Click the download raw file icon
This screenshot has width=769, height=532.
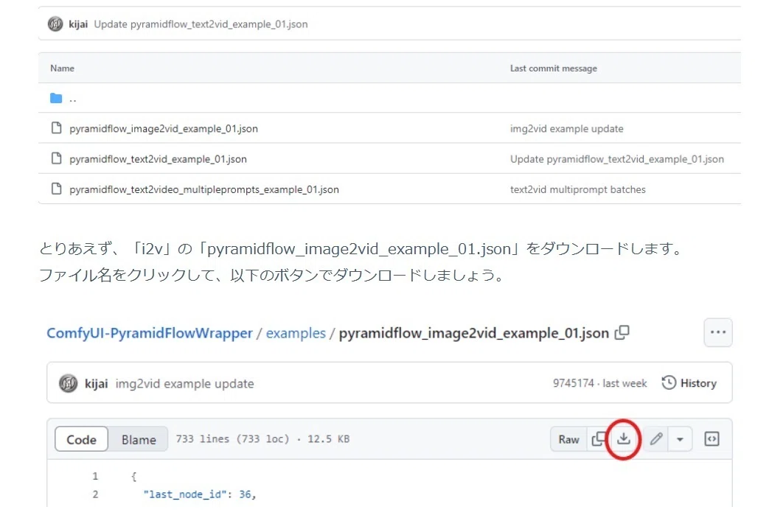[x=623, y=439]
